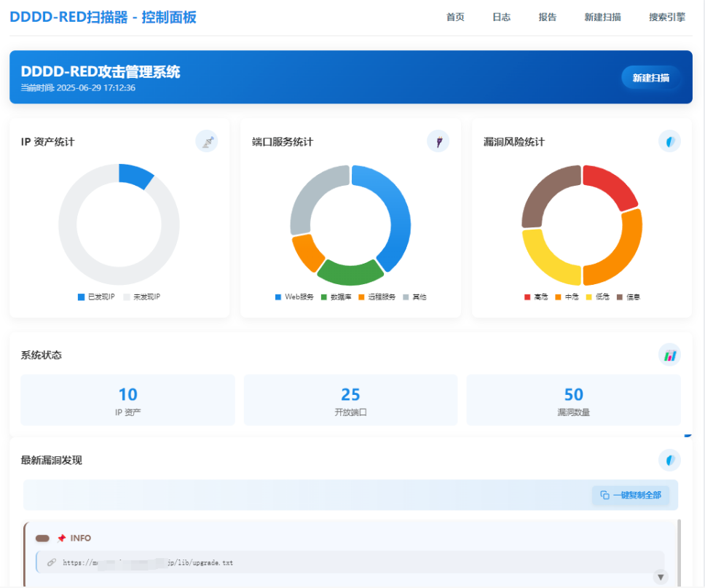The width and height of the screenshot is (705, 588).
Task: Select 新建扫描 in the top navigation
Action: [602, 17]
